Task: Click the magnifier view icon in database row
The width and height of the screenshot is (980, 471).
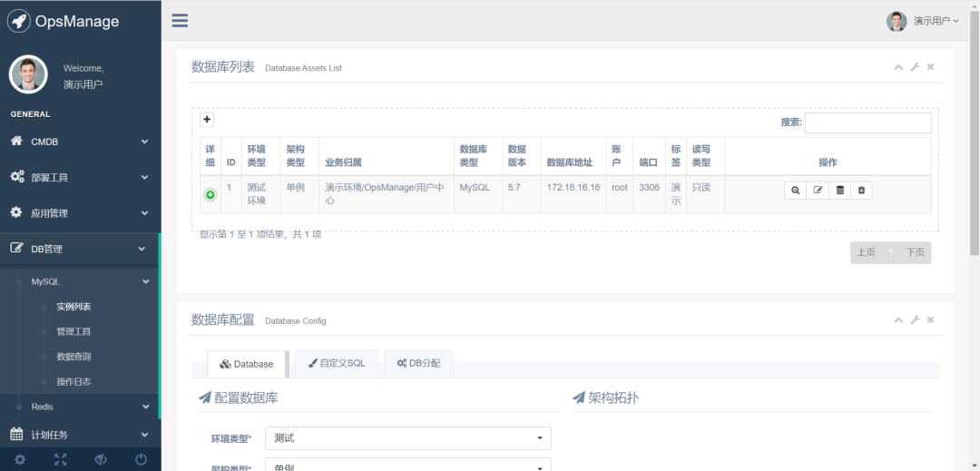Action: [x=795, y=191]
